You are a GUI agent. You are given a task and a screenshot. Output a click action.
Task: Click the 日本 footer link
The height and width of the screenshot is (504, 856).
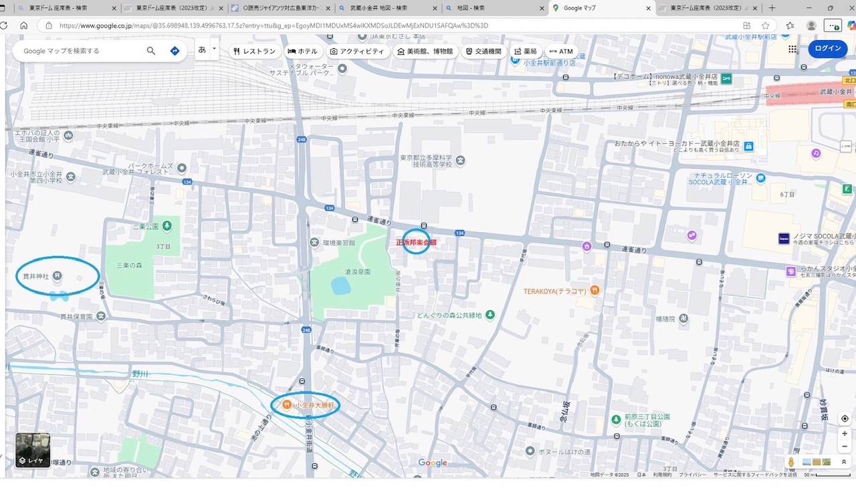pos(641,475)
